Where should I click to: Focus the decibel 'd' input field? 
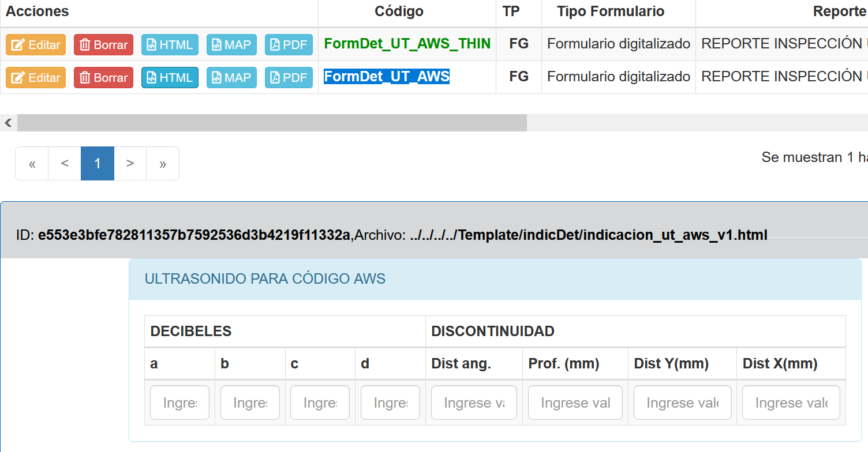click(390, 402)
